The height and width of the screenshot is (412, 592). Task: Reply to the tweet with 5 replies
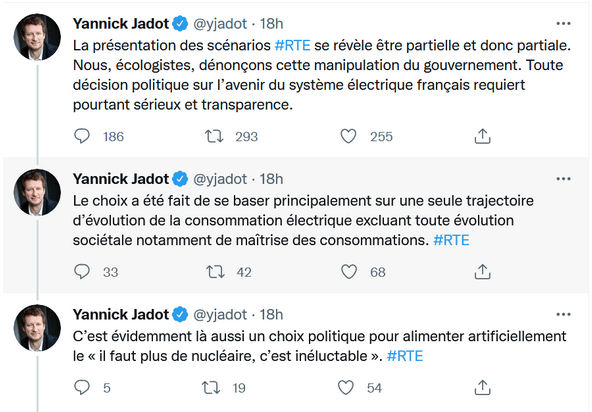pos(82,387)
